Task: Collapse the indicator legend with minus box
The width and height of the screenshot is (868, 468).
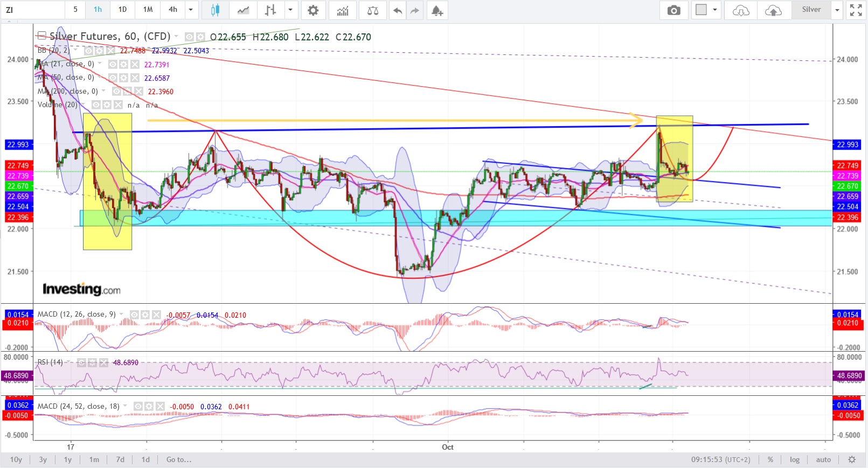Action: 42,36
